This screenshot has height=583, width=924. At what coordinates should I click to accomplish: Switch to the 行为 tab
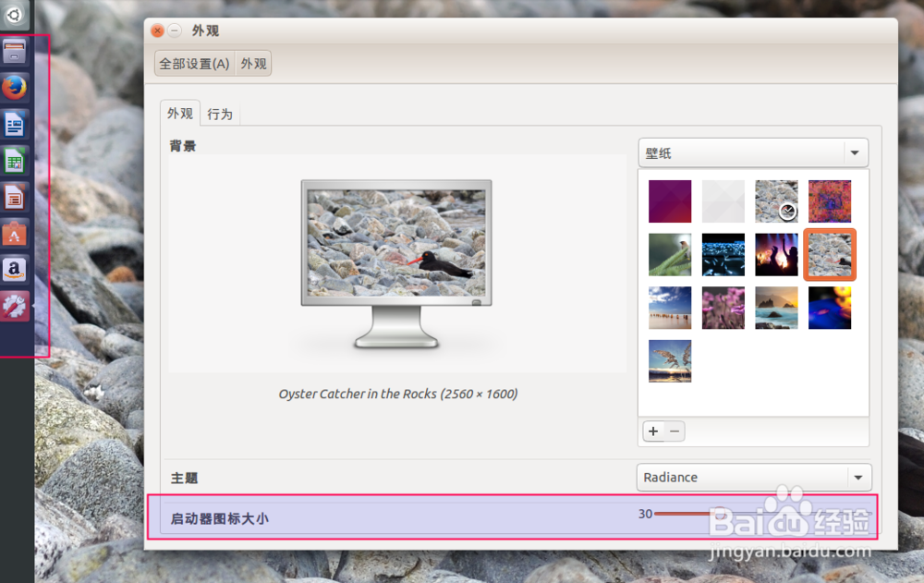(220, 114)
